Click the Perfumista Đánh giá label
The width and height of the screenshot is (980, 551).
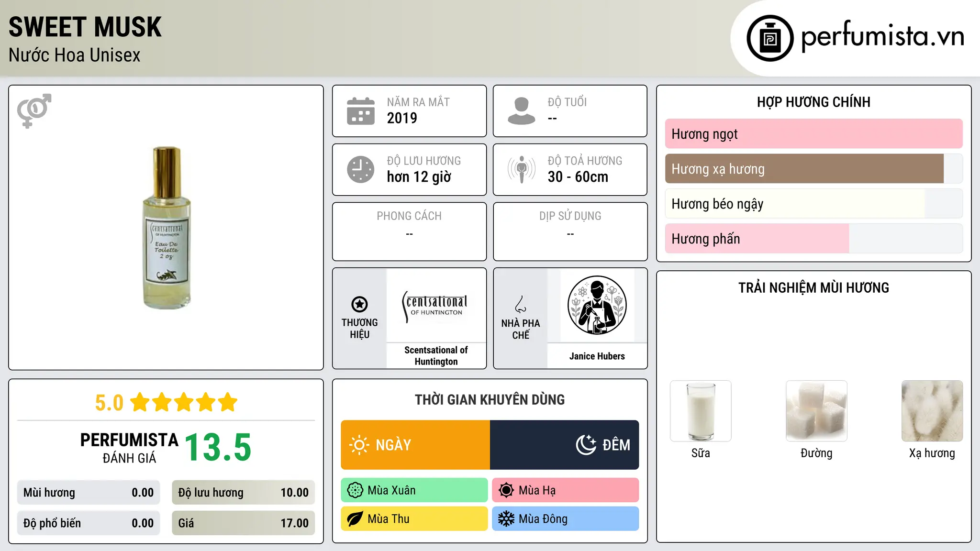pyautogui.click(x=129, y=448)
